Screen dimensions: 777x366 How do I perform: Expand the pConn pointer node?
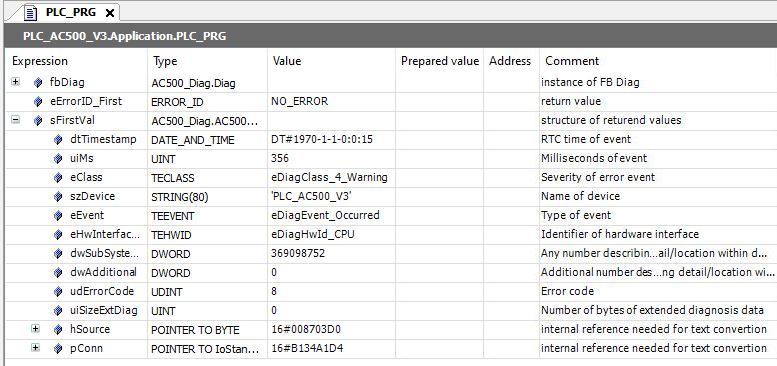click(35, 348)
